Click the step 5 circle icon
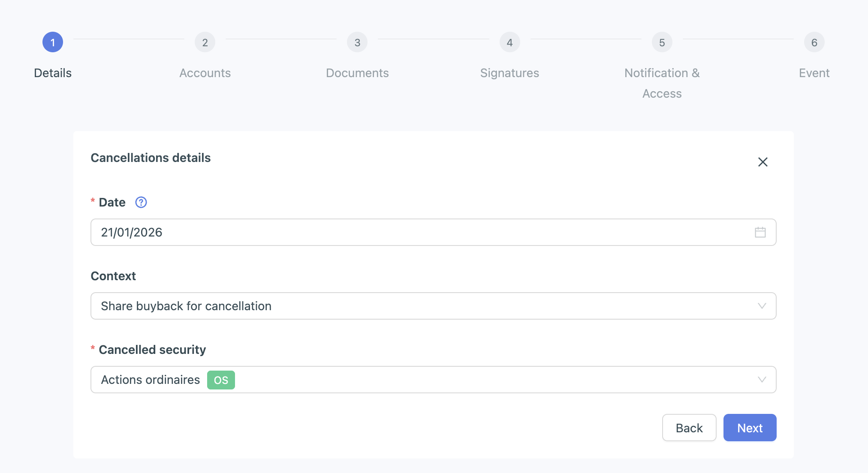Screen dimensions: 868x473 (x=662, y=42)
